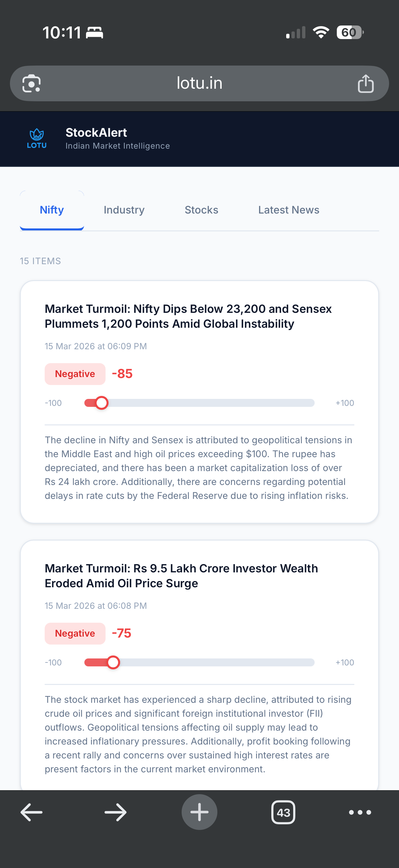399x868 pixels.
Task: Open the Stocks category
Action: pos(201,210)
